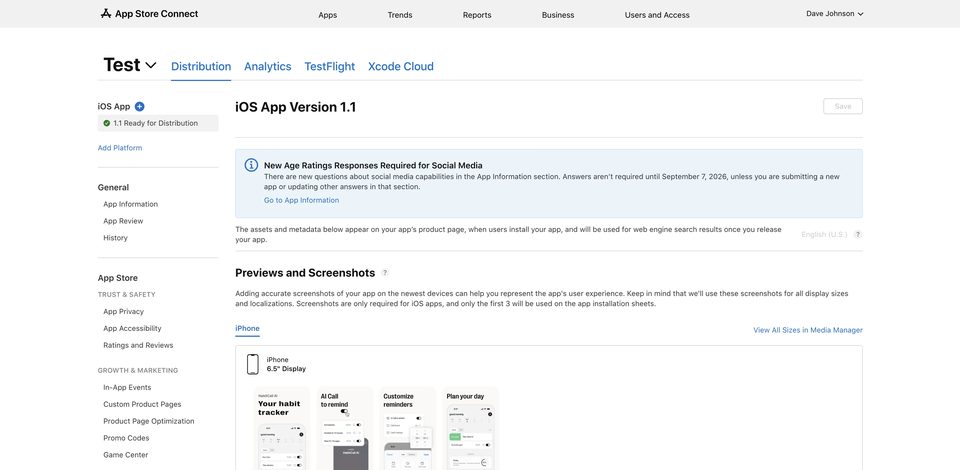Open In-App Events in sidebar
Screen dimensions: 960x470
127,387
